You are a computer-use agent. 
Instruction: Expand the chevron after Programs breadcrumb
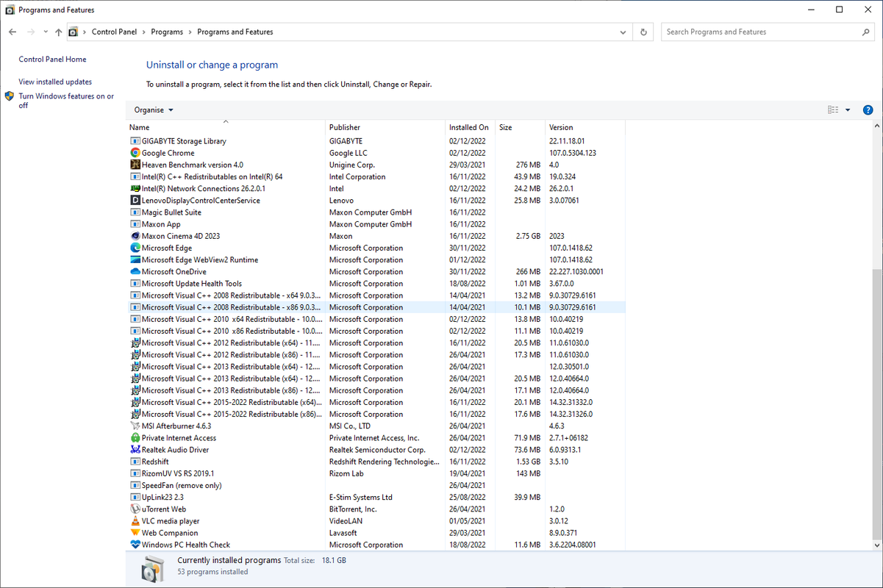coord(190,32)
